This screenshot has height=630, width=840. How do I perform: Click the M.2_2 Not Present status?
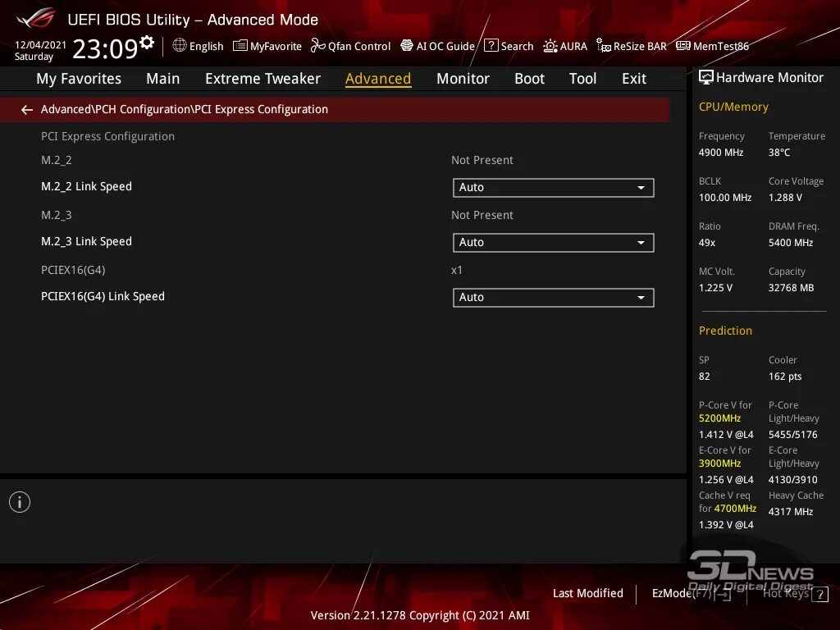[x=482, y=160]
